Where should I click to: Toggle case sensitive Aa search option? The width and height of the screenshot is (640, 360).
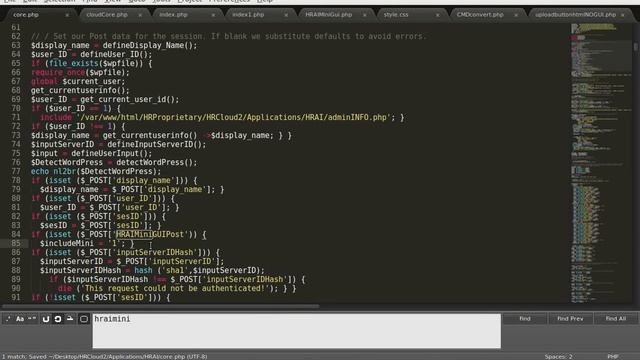coord(20,319)
